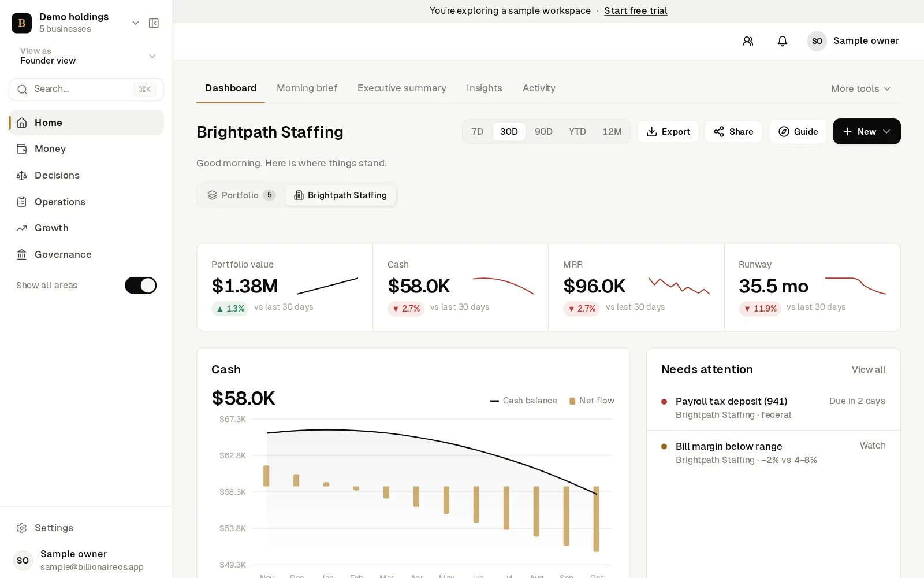The height and width of the screenshot is (578, 924).
Task: Expand the Demo holdings workspace switcher
Action: (x=136, y=23)
